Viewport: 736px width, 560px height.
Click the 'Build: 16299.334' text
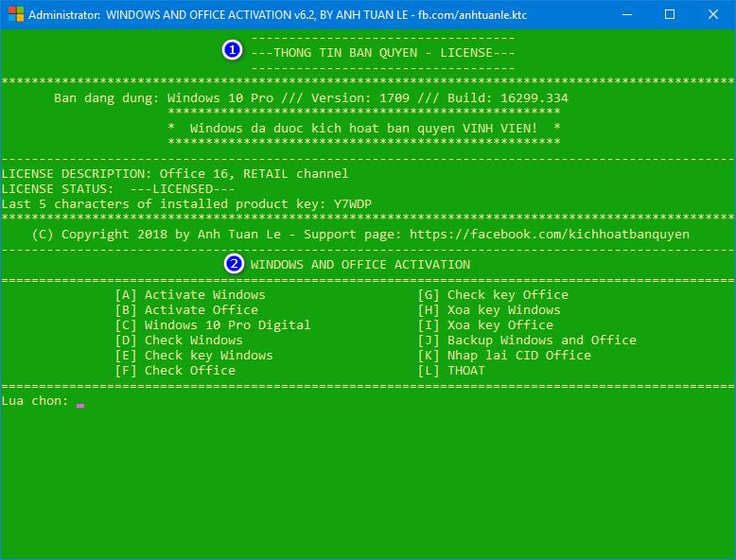[507, 98]
